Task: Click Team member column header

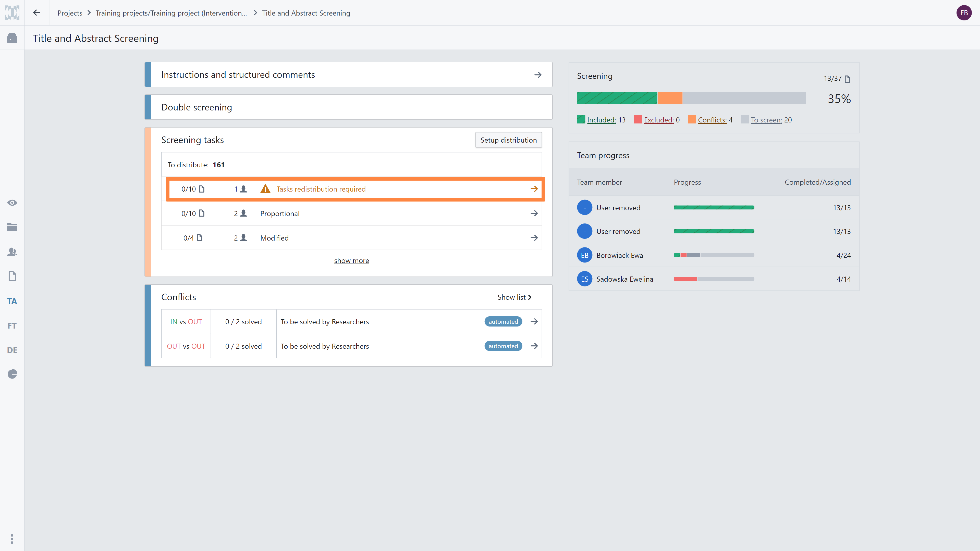Action: tap(599, 182)
